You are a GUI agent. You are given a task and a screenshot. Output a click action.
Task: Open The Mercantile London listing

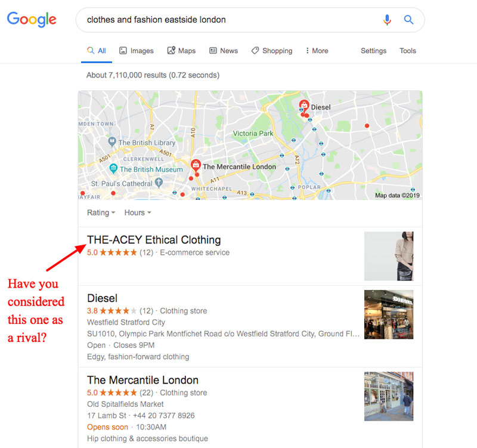(x=143, y=380)
